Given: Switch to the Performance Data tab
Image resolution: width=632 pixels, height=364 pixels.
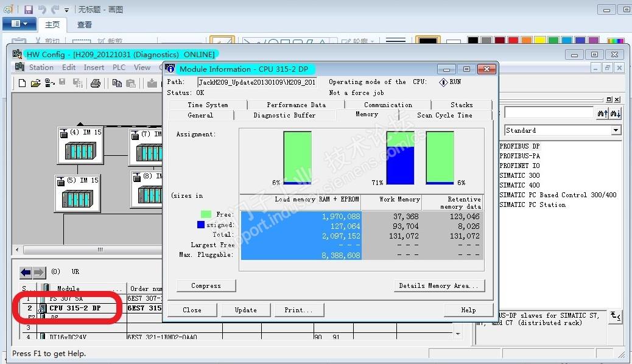Looking at the screenshot, I should 296,105.
